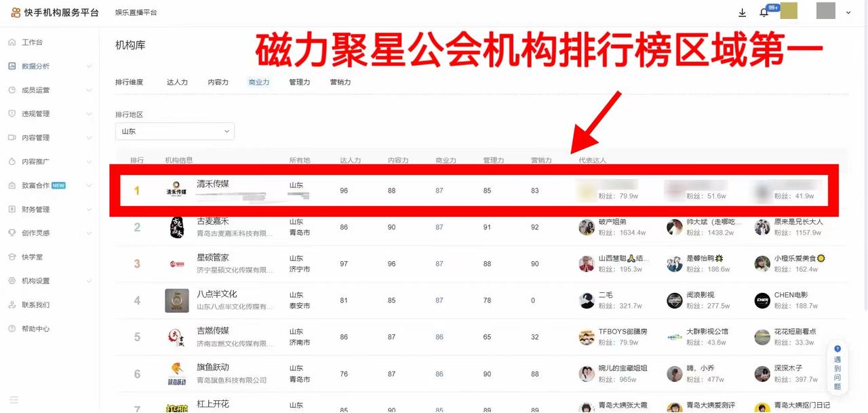
Task: Click the 旗鱼跃动 agency logo
Action: 177,374
